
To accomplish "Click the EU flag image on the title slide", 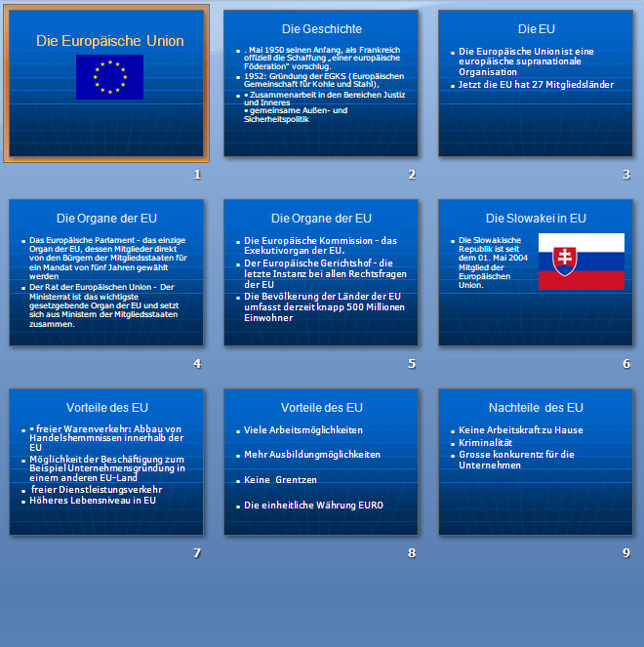I will (109, 77).
